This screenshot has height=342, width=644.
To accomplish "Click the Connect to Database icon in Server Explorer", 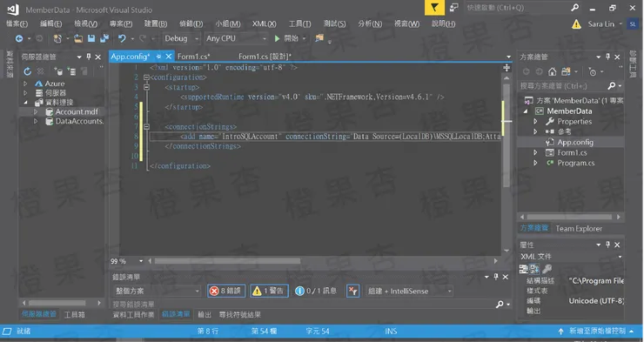I will point(58,71).
